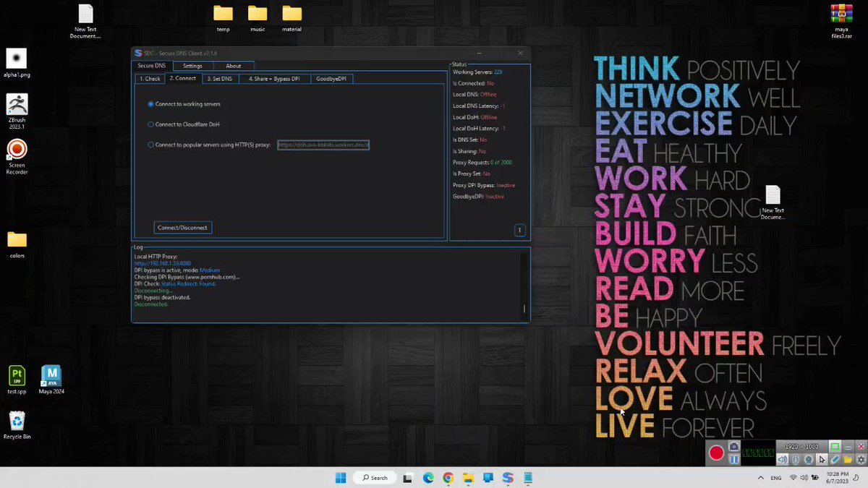Viewport: 868px width, 488px height.
Task: Open 4. Share + Bypass DPI tab
Action: point(274,78)
